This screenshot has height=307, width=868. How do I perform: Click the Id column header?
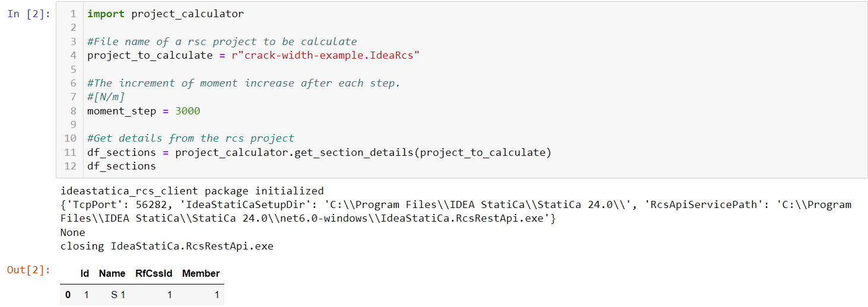[85, 273]
